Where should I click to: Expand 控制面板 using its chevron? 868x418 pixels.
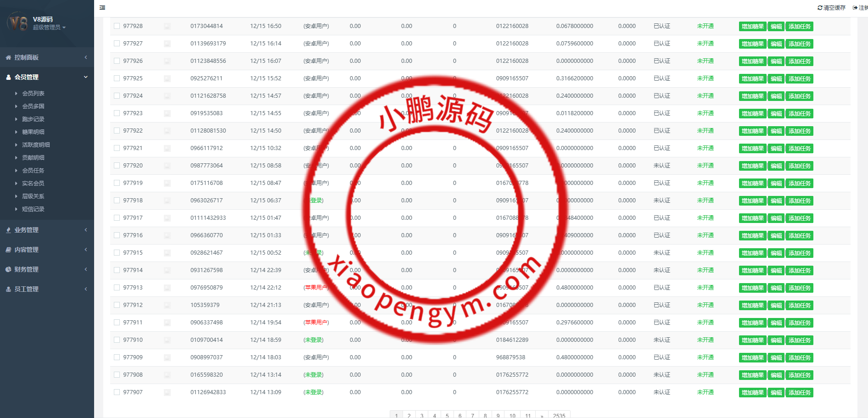[x=86, y=57]
